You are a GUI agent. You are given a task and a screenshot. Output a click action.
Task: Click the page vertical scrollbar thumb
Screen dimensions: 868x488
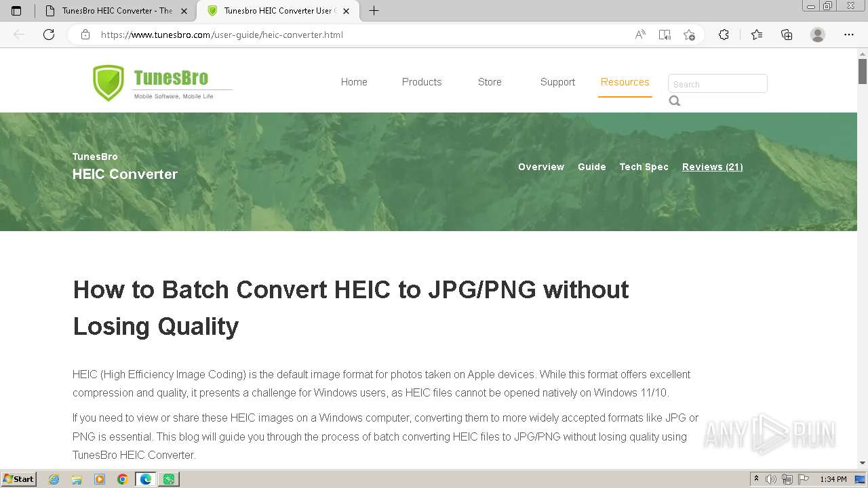[863, 70]
